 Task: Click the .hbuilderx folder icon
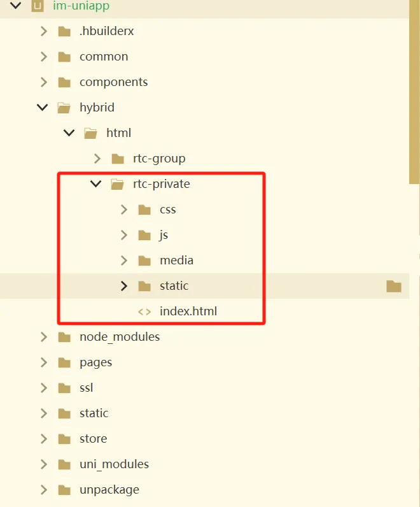tap(64, 31)
